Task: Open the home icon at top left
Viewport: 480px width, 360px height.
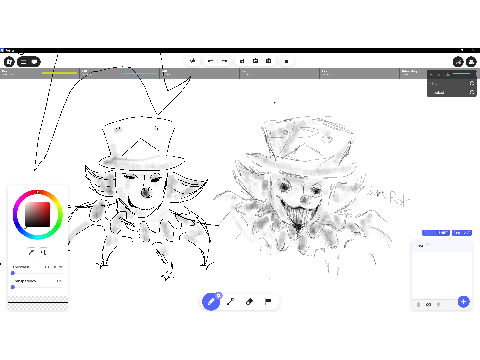Action: coord(9,62)
